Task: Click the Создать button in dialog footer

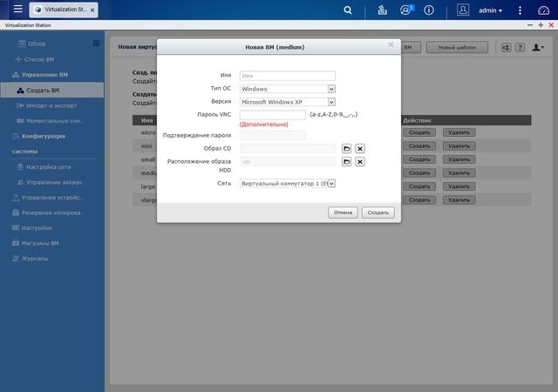Action: 378,213
